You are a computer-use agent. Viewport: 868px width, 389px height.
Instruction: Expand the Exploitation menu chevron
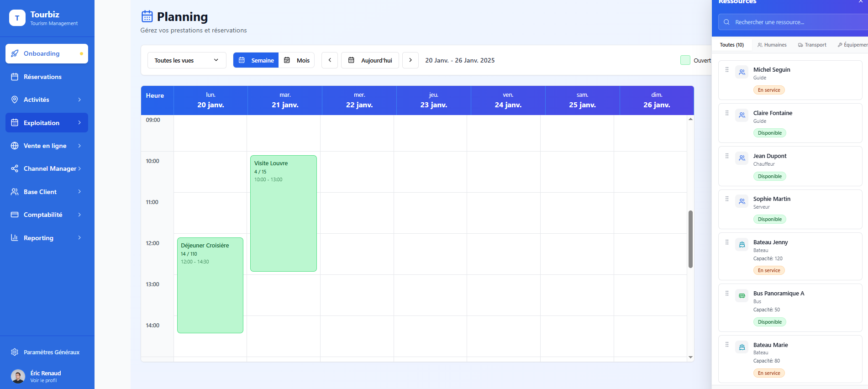tap(79, 123)
